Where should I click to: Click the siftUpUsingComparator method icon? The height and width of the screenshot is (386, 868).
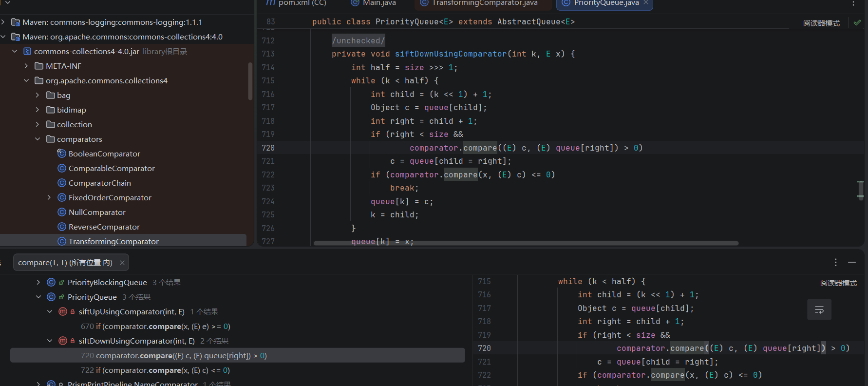[63, 312]
